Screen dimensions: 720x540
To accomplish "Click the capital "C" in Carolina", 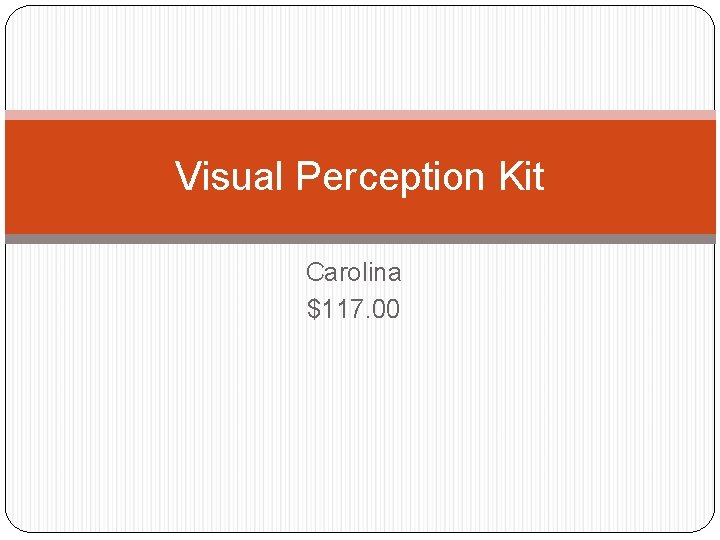I will (x=314, y=272).
